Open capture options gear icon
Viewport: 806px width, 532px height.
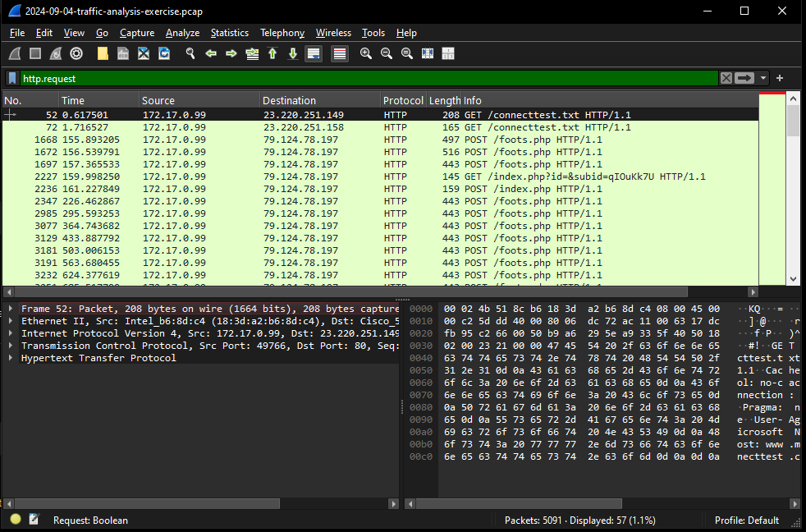click(76, 53)
